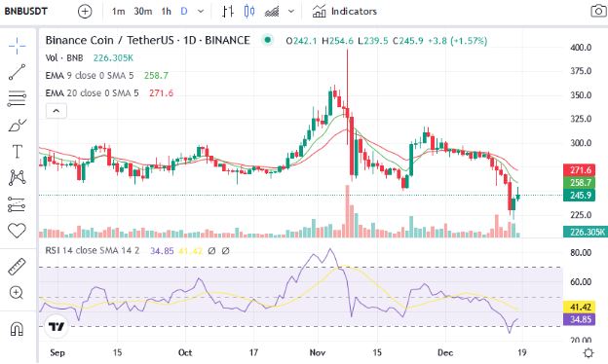The image size is (608, 364).
Task: Click the 41.42 yellow RSI label
Action: coord(579,308)
